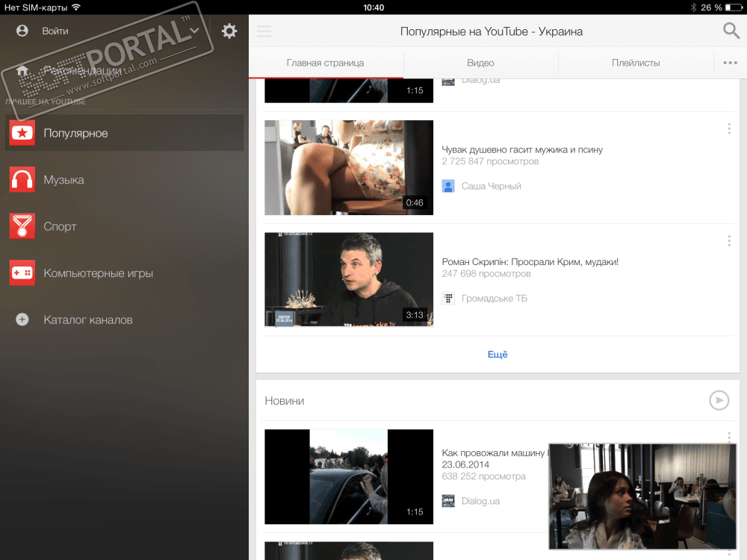The image size is (747, 560).
Task: Tap the Популярные на YouTube - Украина title
Action: pos(492,31)
